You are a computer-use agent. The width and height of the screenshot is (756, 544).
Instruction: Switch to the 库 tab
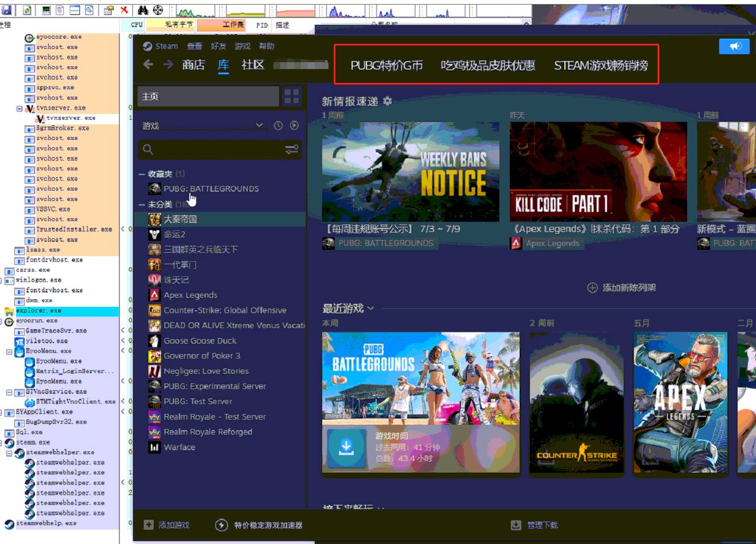(223, 64)
